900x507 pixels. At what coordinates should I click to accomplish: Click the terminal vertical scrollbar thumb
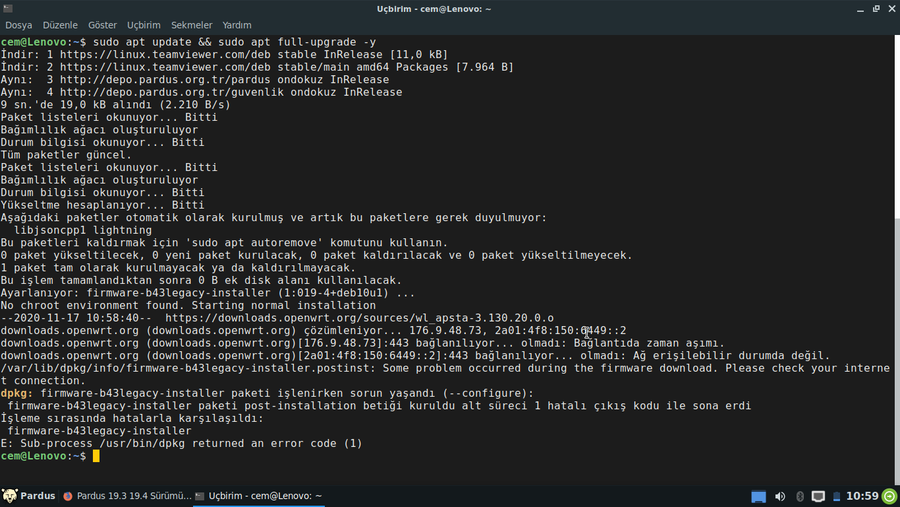coord(897,351)
